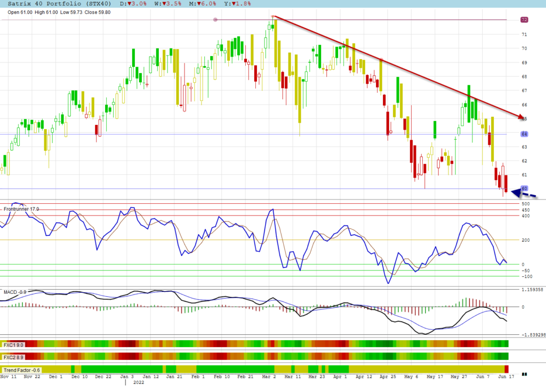Click the 62 price axis label
This screenshot has height=392, width=546.
coord(524,161)
